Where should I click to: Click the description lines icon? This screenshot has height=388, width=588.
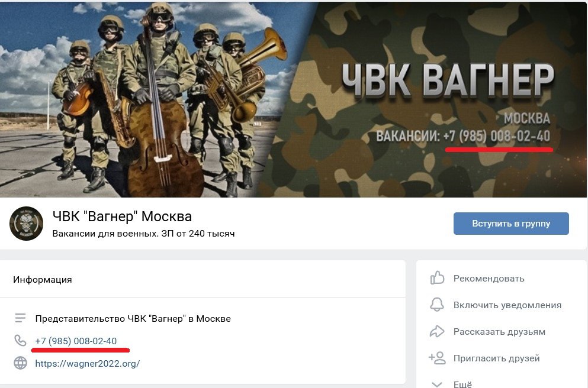tap(20, 318)
